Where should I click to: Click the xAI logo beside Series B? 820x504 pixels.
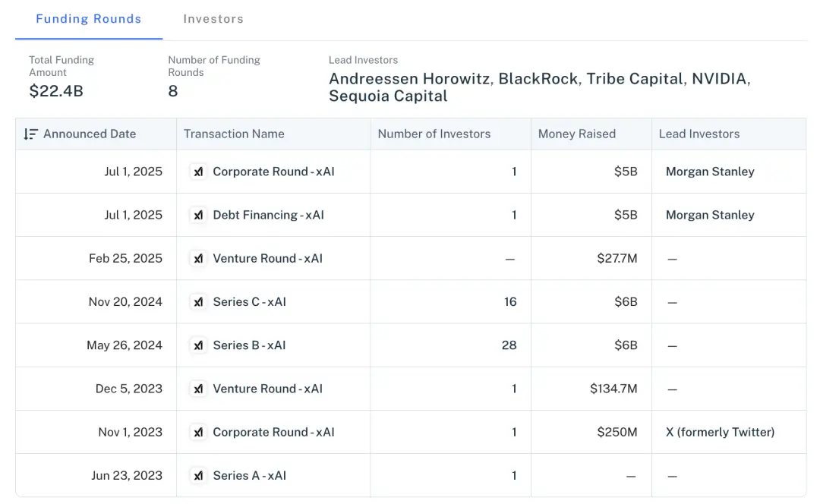pyautogui.click(x=198, y=345)
